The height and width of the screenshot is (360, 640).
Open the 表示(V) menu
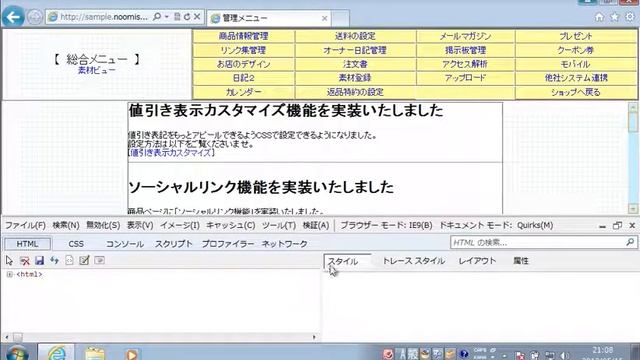tap(140, 225)
